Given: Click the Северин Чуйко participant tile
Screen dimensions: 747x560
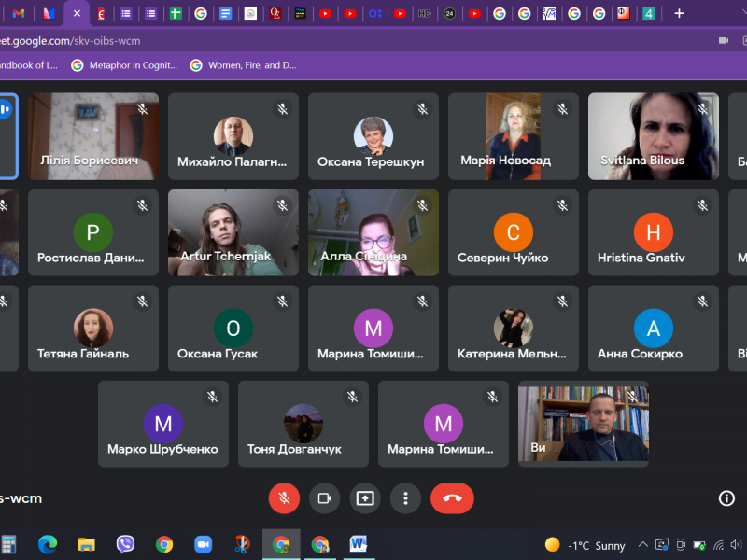Looking at the screenshot, I should point(514,232).
